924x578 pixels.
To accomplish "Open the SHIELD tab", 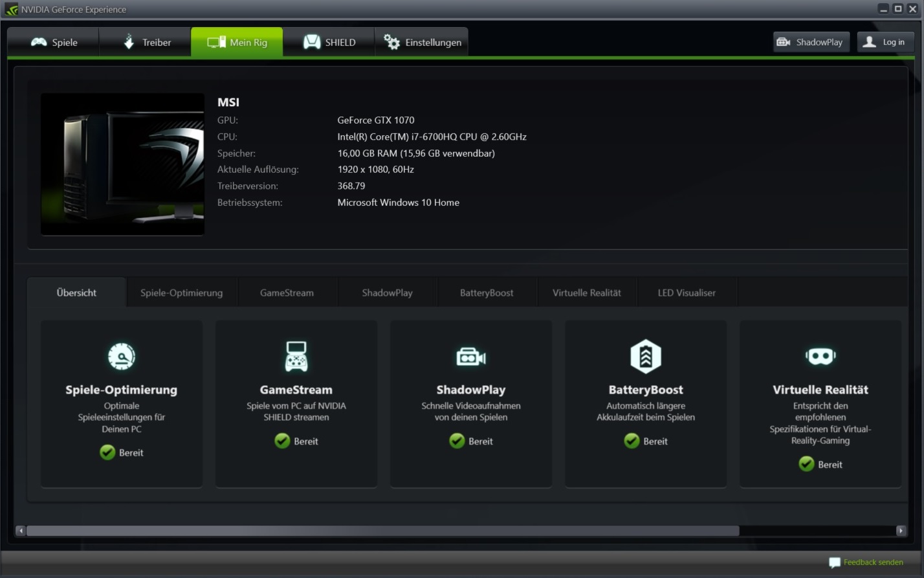I will 329,42.
